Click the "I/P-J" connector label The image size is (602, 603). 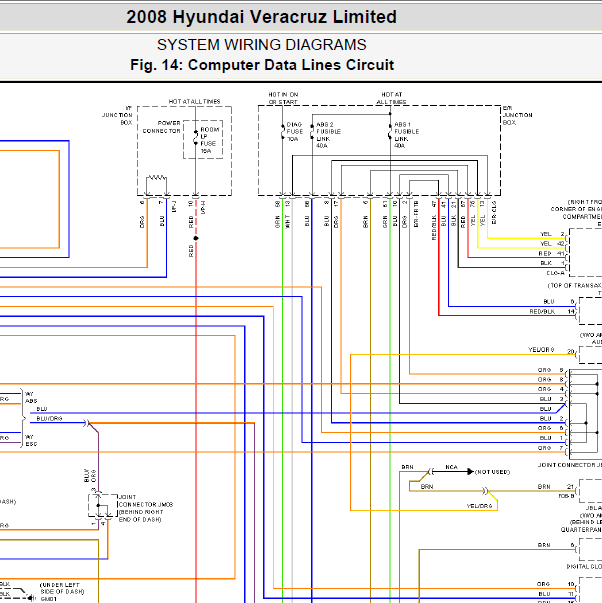[x=174, y=207]
